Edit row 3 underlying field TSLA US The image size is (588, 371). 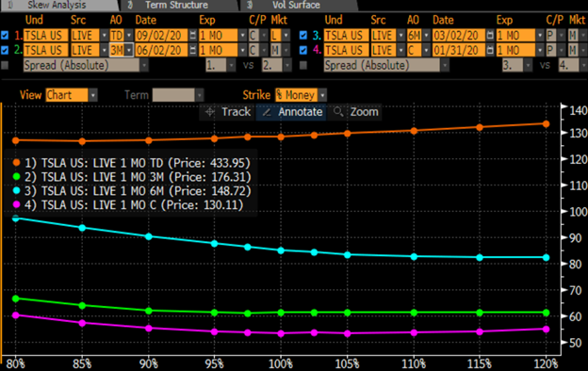click(346, 35)
